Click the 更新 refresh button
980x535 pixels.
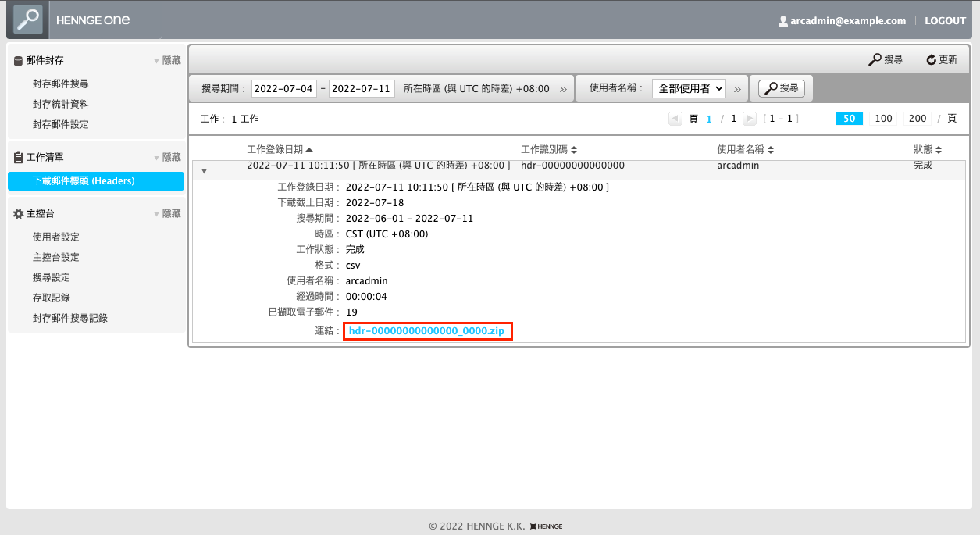942,59
